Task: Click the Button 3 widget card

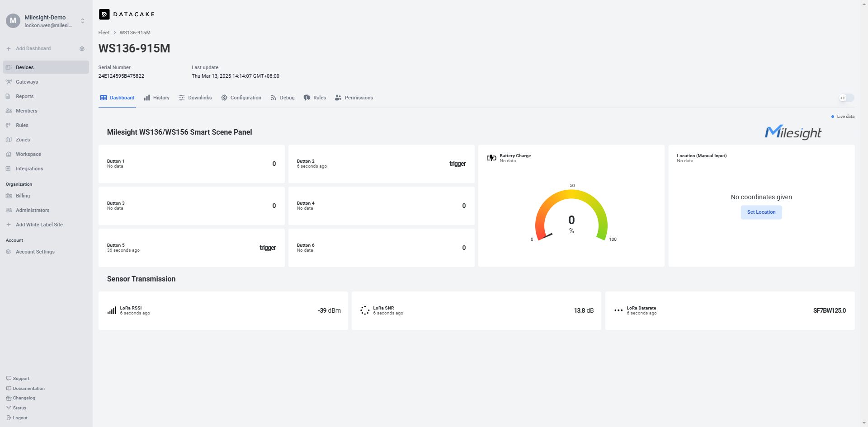Action: coord(192,206)
